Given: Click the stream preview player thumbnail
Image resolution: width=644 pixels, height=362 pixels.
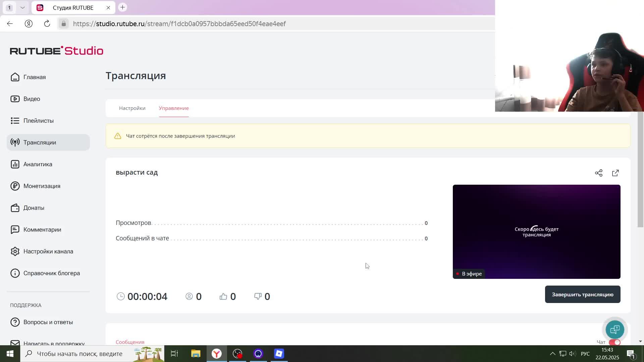Looking at the screenshot, I should point(536,231).
